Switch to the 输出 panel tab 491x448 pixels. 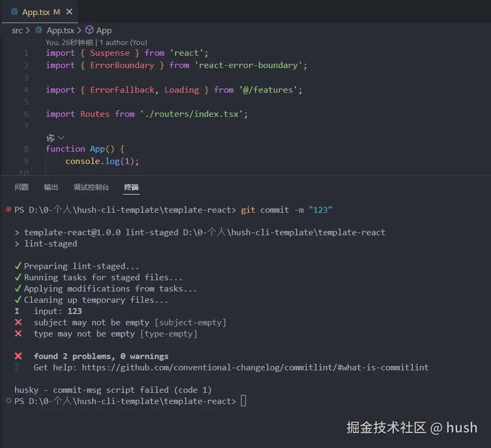click(50, 187)
